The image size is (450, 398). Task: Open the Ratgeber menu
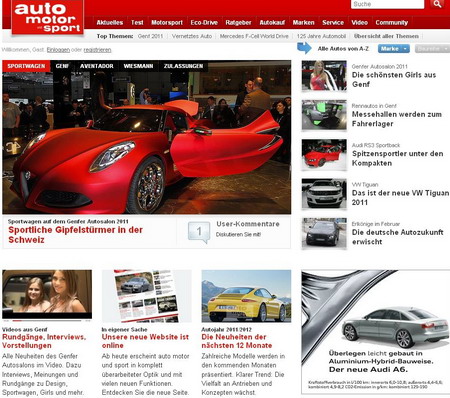coord(238,23)
